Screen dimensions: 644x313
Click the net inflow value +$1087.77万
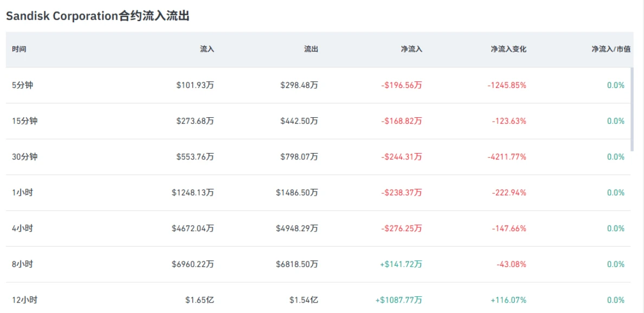point(399,300)
